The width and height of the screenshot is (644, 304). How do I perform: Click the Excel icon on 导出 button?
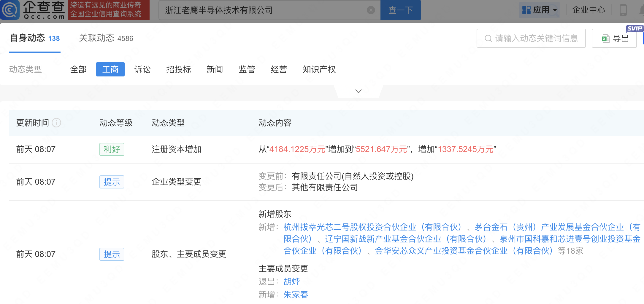pos(605,39)
